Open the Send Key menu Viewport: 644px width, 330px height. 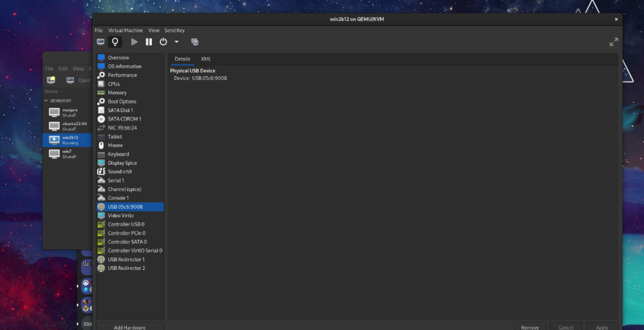click(175, 30)
